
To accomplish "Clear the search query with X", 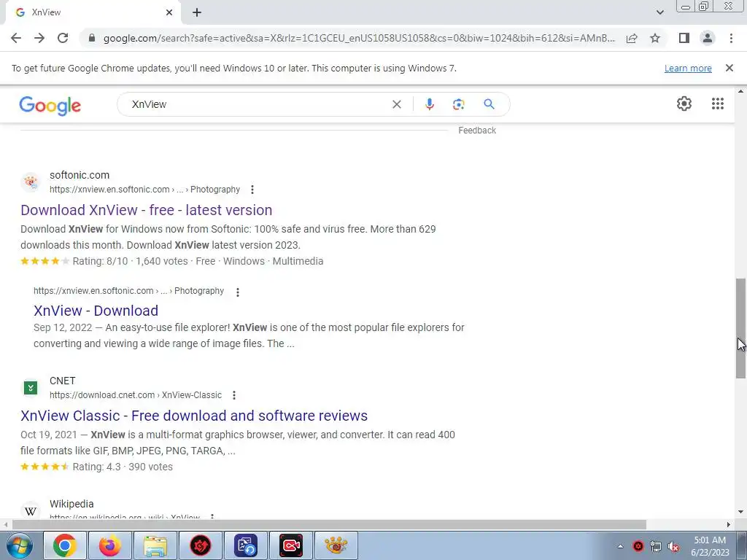I will click(x=396, y=104).
